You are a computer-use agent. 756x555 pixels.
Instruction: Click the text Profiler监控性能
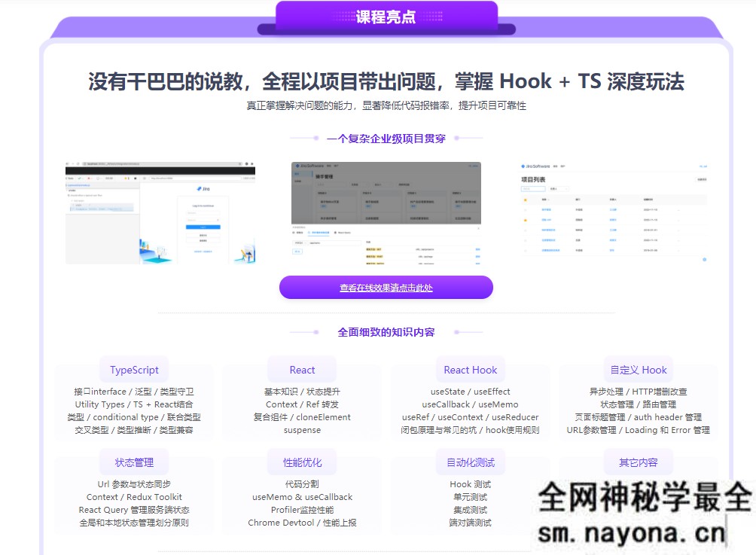point(302,510)
